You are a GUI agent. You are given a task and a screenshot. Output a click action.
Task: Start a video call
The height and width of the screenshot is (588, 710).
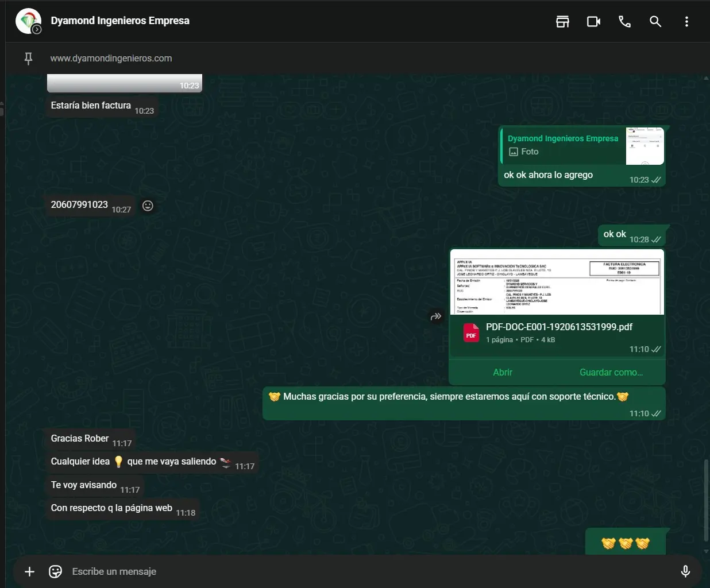point(593,22)
